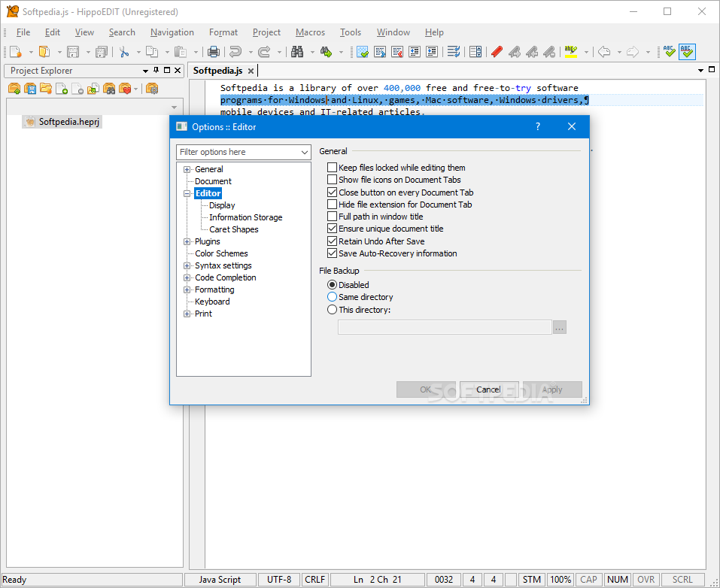Screen dimensions: 720x588
Task: Enable Show file icons on Document Tabs
Action: pos(332,180)
